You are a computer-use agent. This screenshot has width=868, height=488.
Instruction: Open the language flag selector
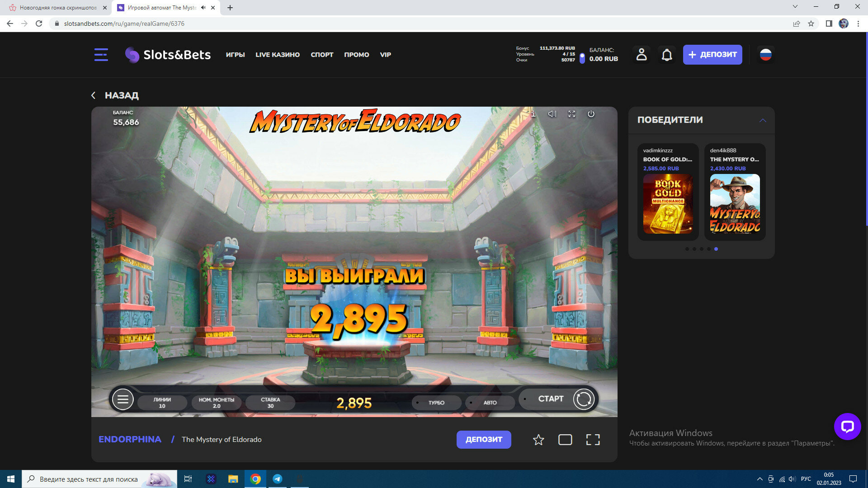coord(765,55)
